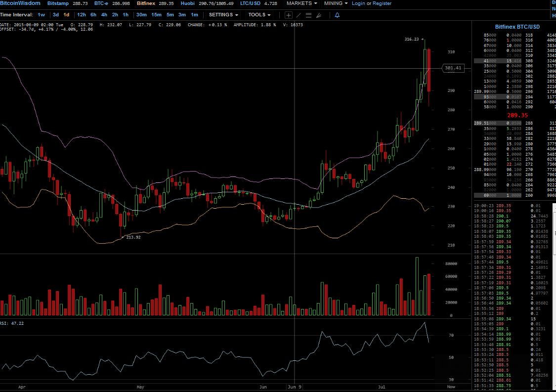Click the order book row priced 318
This screenshot has width=556, height=392.
click(515, 35)
